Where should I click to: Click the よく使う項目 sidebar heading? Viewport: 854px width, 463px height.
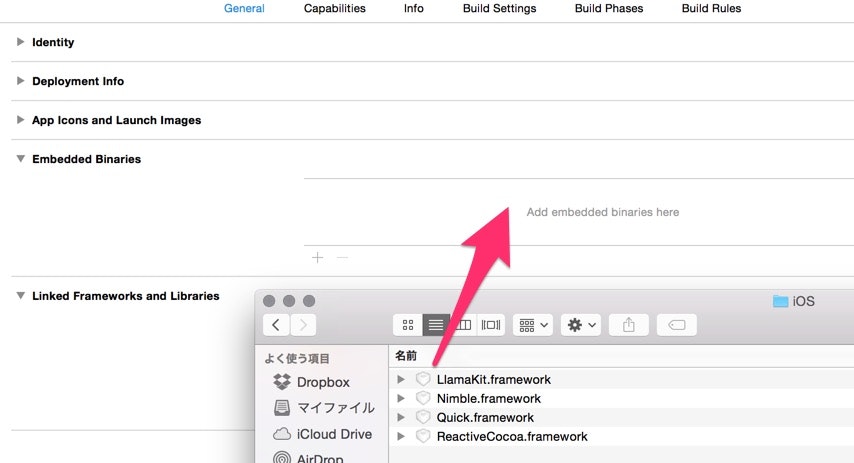click(297, 358)
